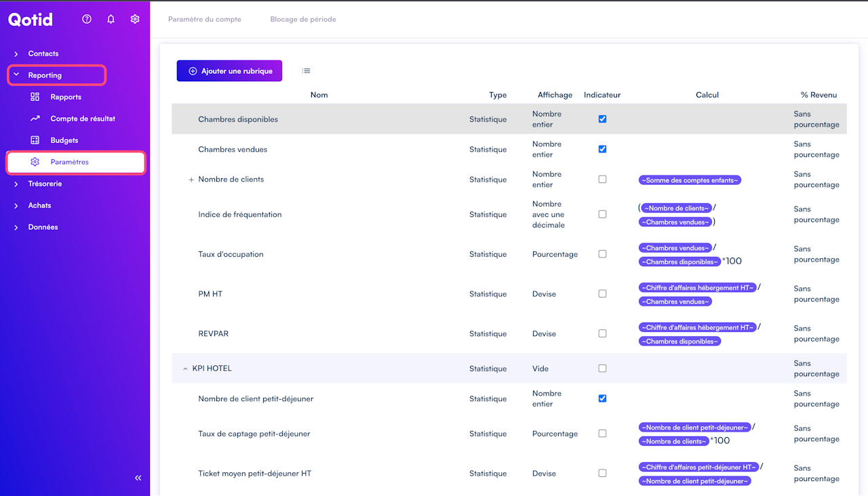Viewport: 868px width, 496px height.
Task: Click the Compte de résultat trend icon
Action: click(x=35, y=119)
